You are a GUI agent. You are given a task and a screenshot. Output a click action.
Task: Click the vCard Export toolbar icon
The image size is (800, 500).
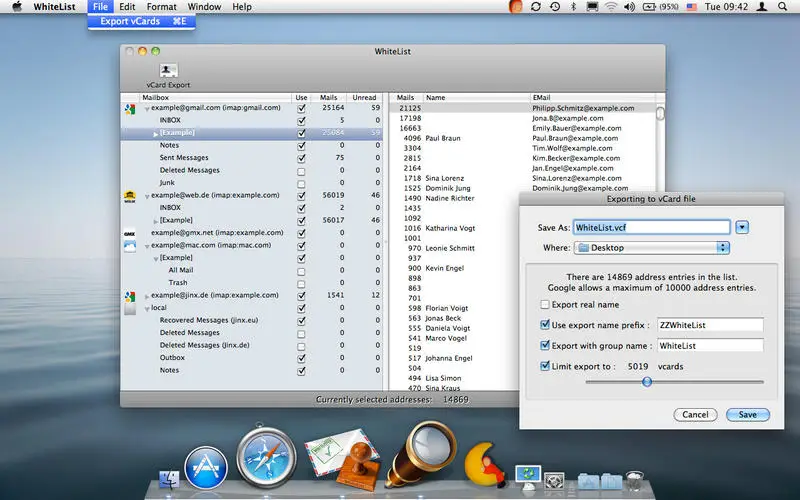[x=168, y=72]
